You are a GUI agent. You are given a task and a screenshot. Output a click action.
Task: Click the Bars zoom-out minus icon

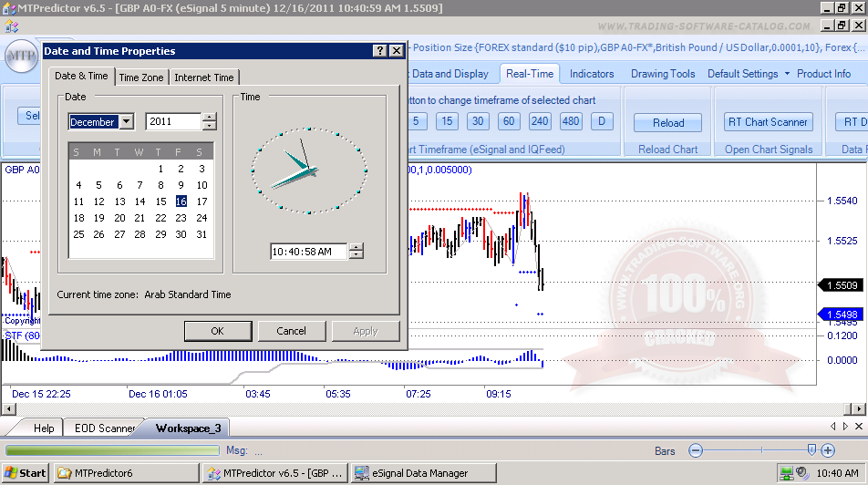pyautogui.click(x=696, y=450)
